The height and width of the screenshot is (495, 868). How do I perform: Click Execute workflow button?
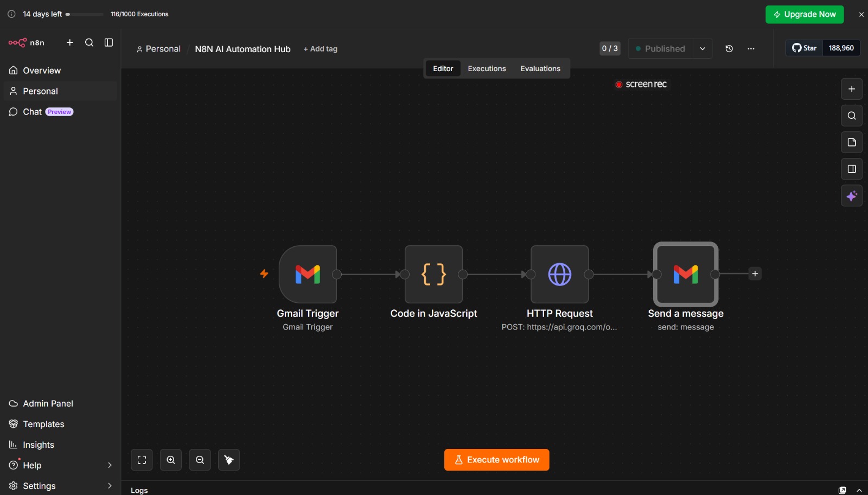click(x=496, y=460)
